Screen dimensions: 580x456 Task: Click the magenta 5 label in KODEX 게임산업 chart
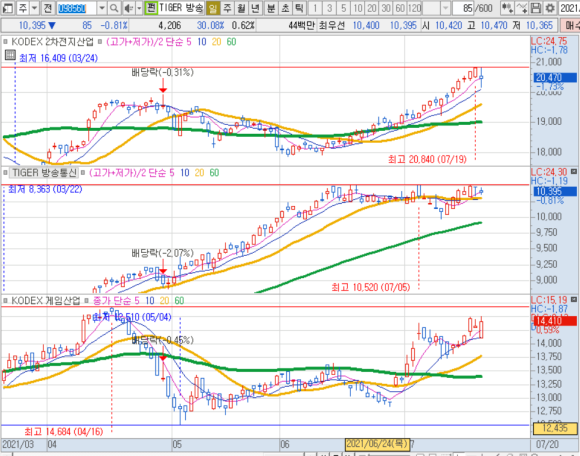point(137,301)
